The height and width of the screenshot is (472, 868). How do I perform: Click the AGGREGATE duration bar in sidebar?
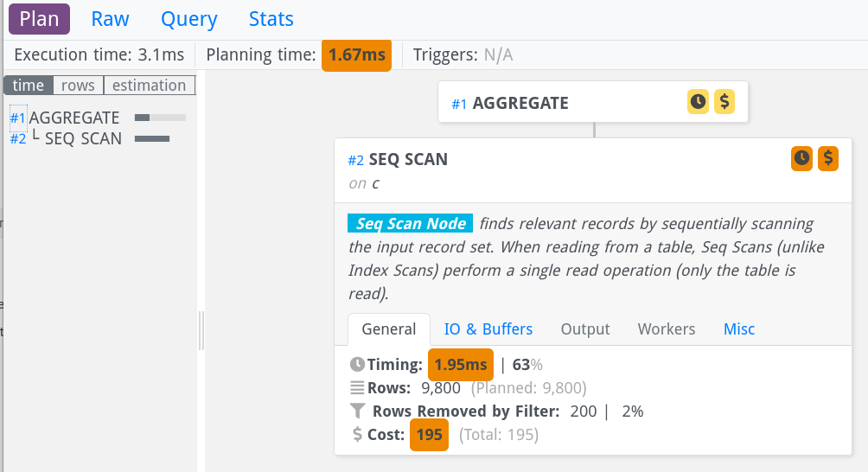(160, 118)
